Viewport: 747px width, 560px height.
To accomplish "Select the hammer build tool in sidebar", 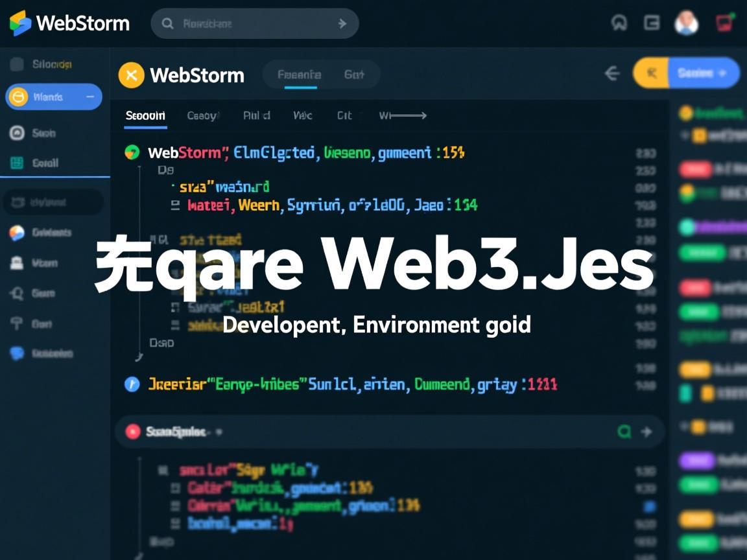I will pyautogui.click(x=16, y=323).
